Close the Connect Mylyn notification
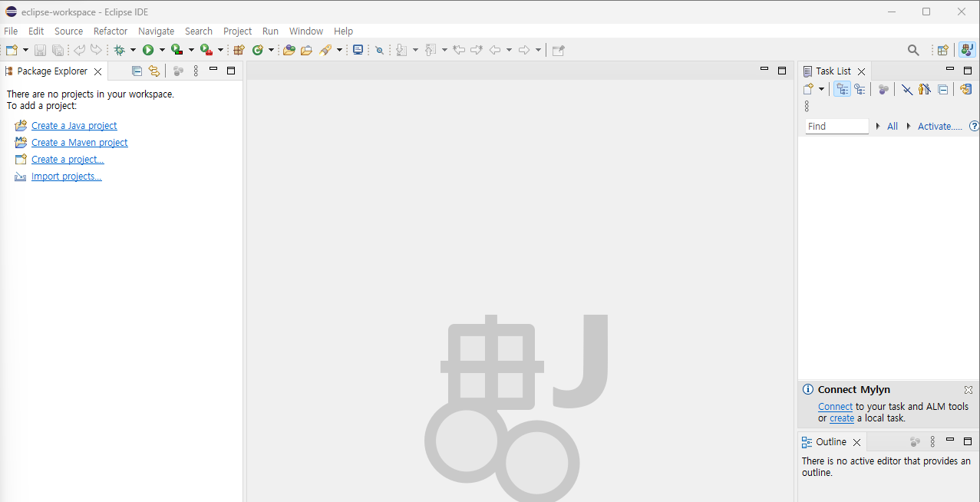Screen dimensions: 980x502 pyautogui.click(x=968, y=390)
